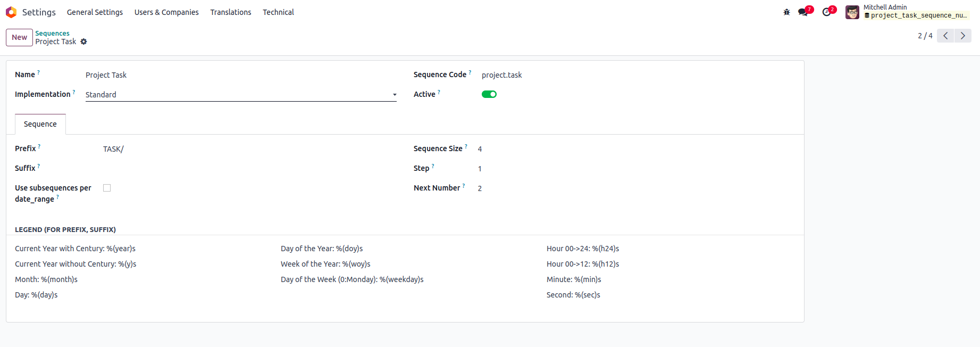Go back via Sequences breadcrumb link

52,33
